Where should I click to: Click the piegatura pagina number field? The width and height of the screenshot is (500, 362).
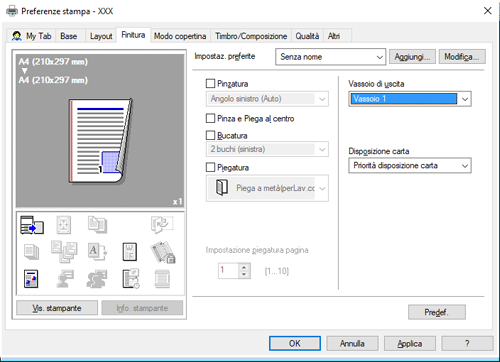pos(228,271)
